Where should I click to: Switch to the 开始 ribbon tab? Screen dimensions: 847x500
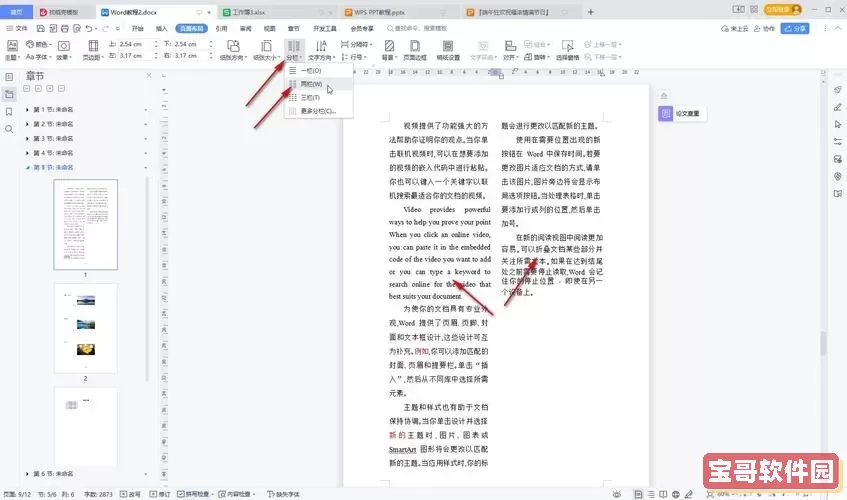coord(138,28)
